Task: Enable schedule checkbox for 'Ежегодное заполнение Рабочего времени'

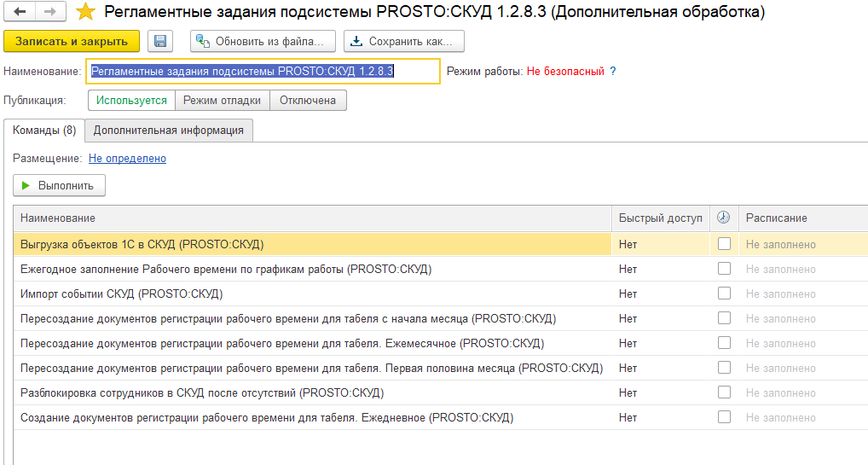Action: click(x=724, y=269)
